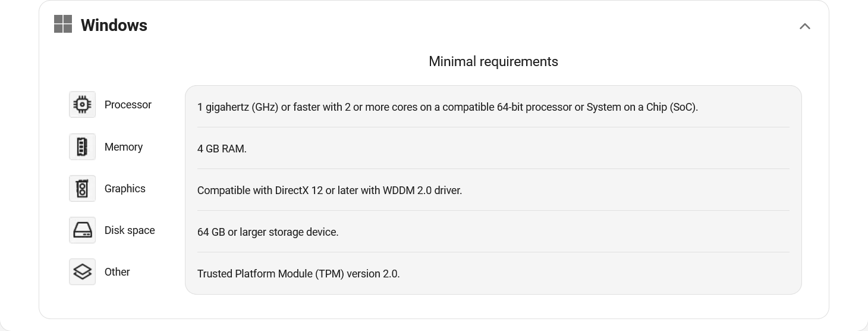Click the Trusted Platform Module requirement text
868x331 pixels.
point(298,274)
